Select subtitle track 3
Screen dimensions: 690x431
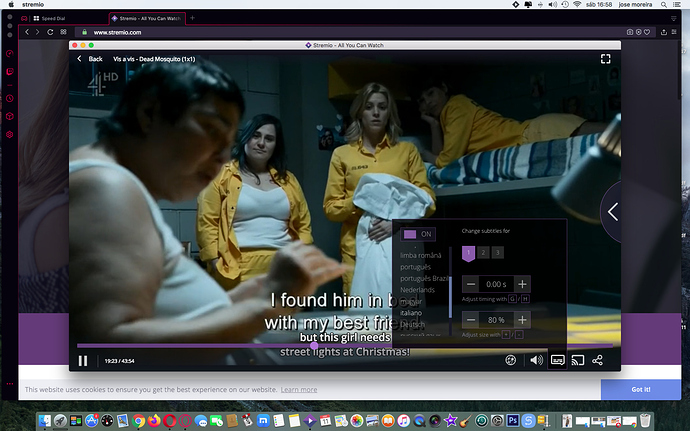[x=498, y=253]
